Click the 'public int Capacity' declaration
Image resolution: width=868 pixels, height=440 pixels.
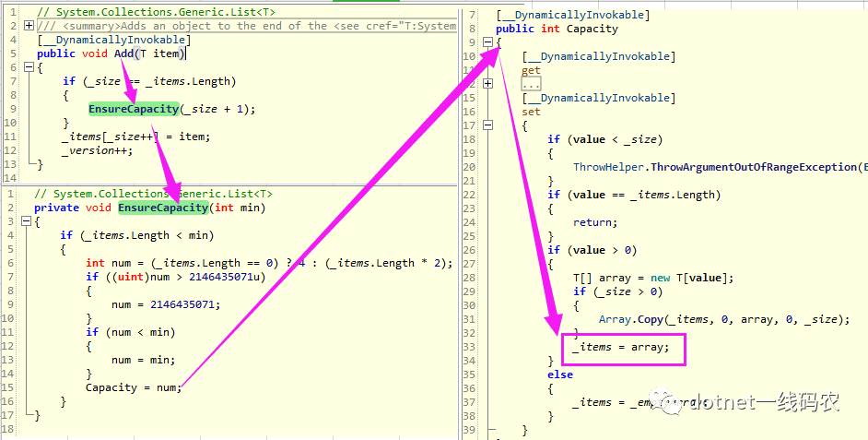point(557,29)
